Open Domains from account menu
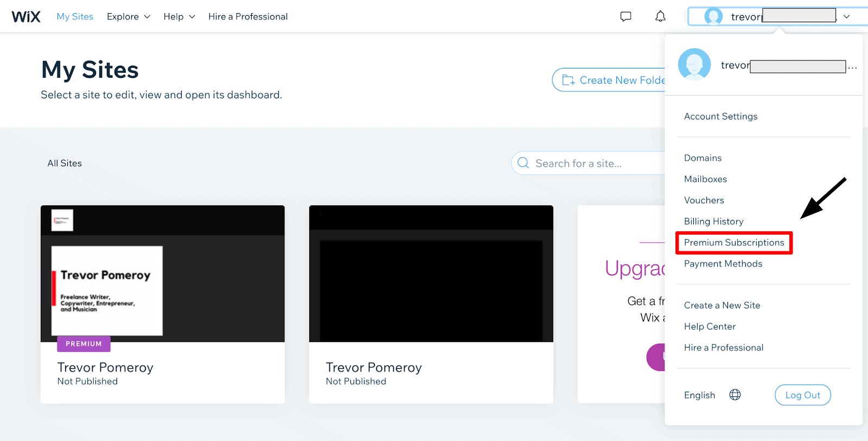Viewport: 868px width, 441px height. click(703, 158)
